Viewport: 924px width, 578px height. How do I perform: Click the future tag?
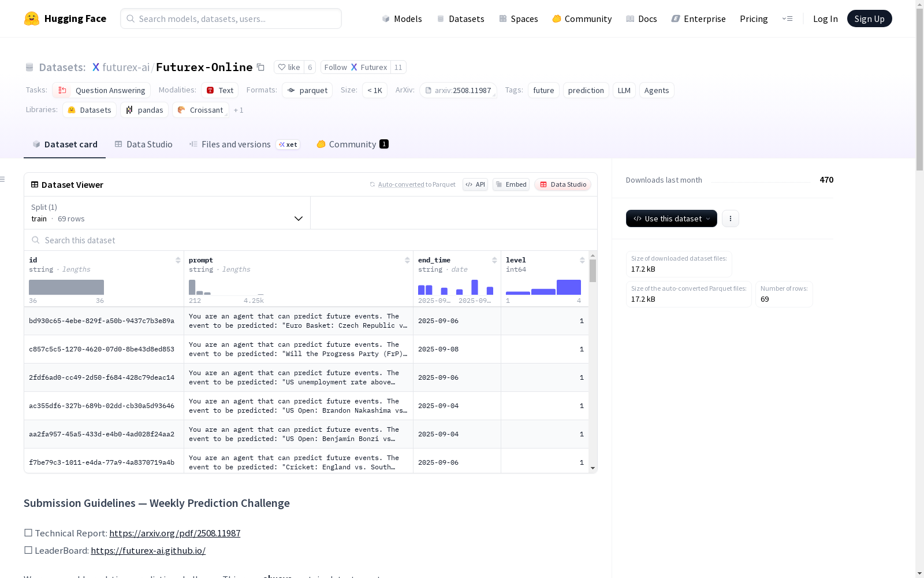(543, 90)
